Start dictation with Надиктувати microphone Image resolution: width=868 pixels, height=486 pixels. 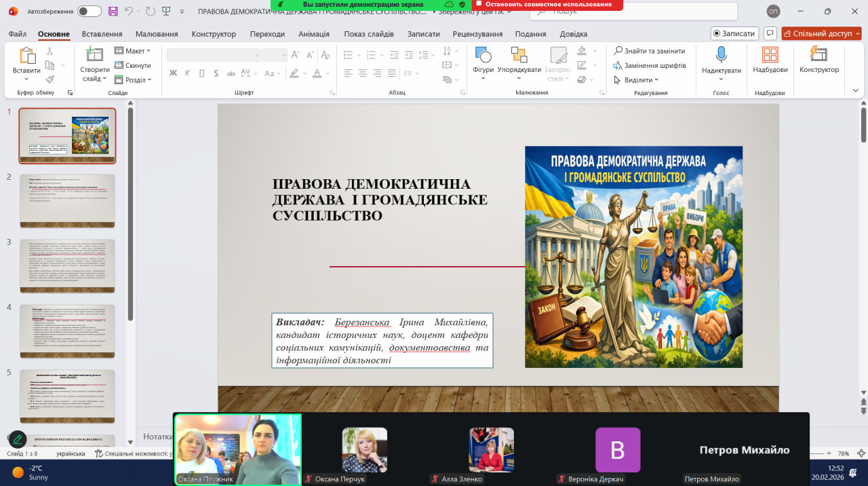[721, 56]
